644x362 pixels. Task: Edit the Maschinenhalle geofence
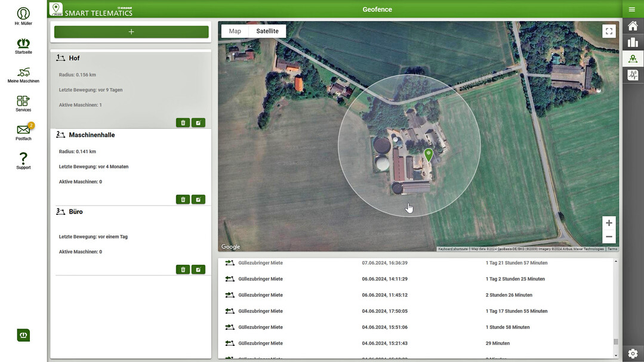[198, 199]
